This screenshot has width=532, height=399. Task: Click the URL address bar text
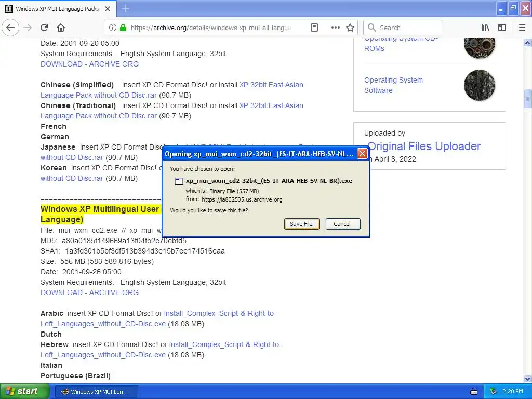[210, 28]
